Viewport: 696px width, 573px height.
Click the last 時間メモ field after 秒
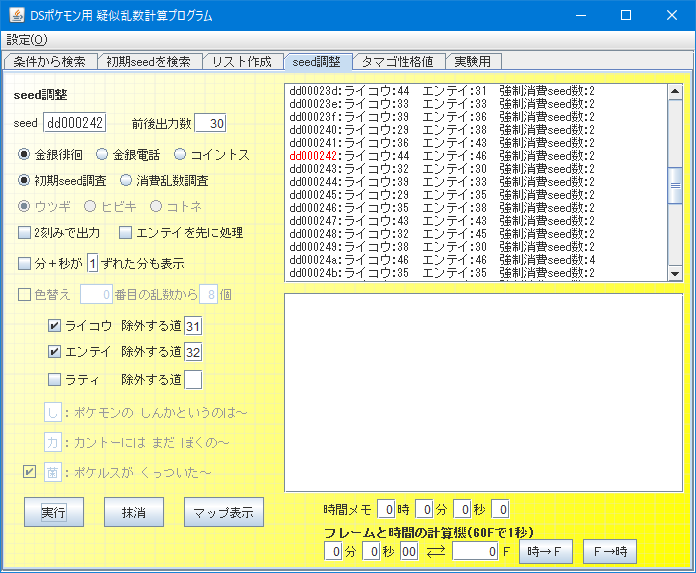coord(500,509)
